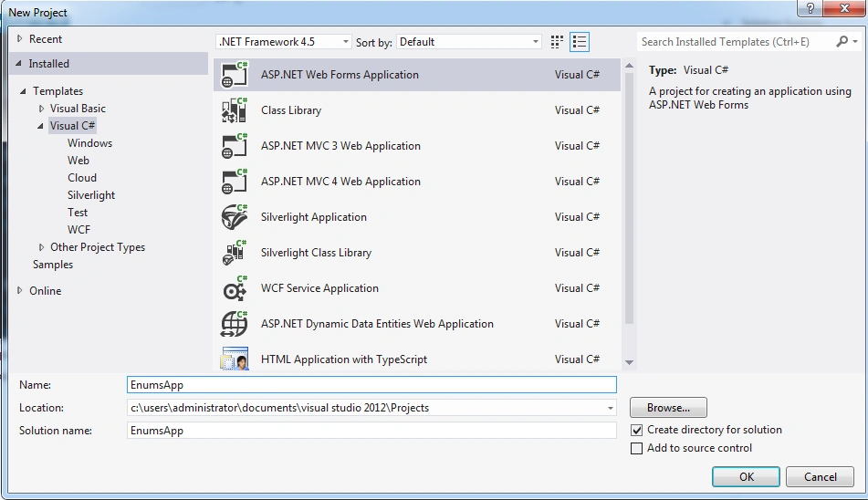Open the dialog help question mark
The height and width of the screenshot is (500, 868).
[x=810, y=8]
